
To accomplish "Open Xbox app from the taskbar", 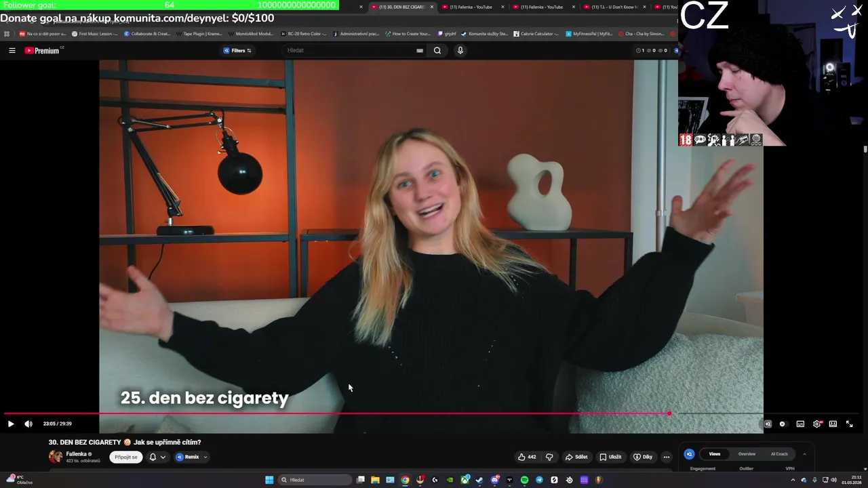I will coord(465,480).
